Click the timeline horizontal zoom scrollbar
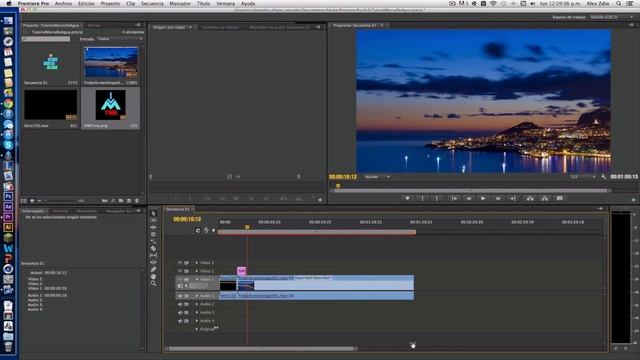Image resolution: width=640 pixels, height=360 pixels. point(262,349)
